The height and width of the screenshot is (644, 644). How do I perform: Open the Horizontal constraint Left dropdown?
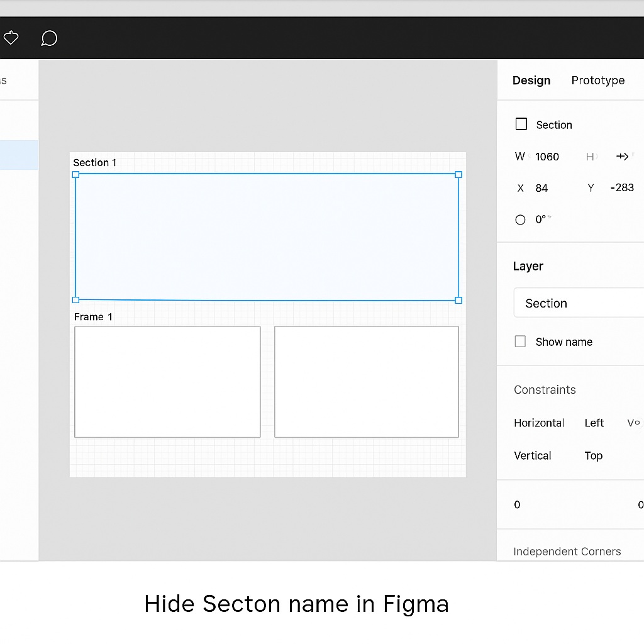(594, 423)
